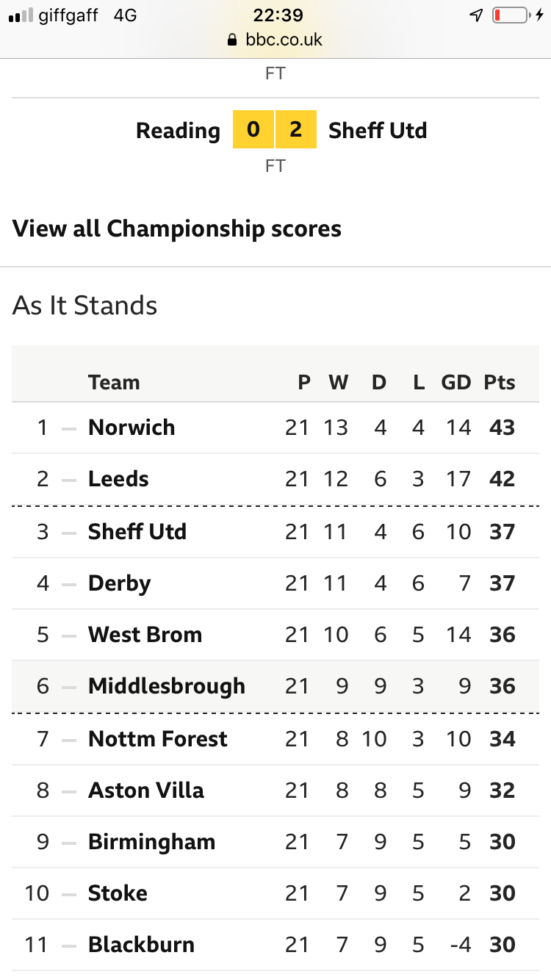Open Sheff Utd in the league table
Viewport: 551px width, 980px height.
(x=137, y=532)
